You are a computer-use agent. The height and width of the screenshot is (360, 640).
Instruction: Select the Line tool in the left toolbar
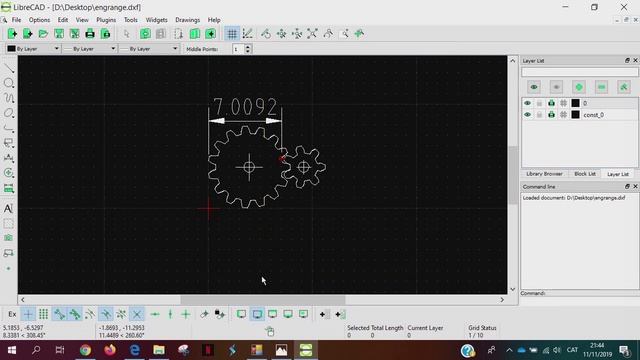(9, 68)
